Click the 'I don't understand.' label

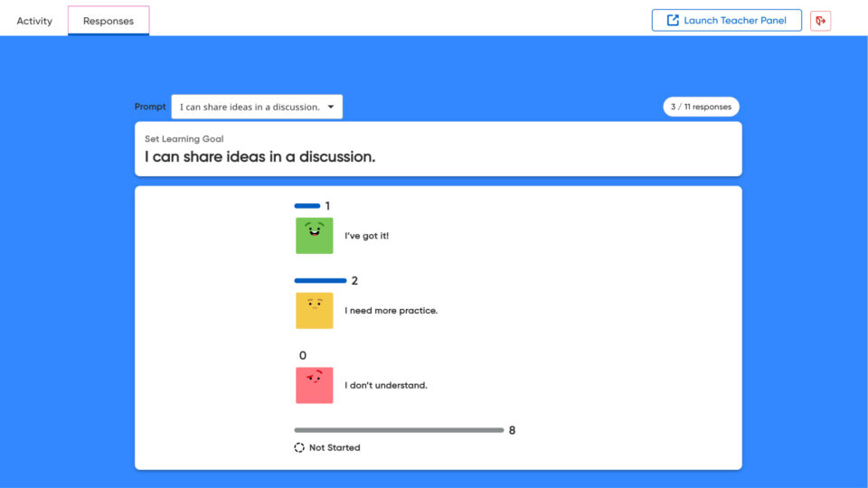386,385
